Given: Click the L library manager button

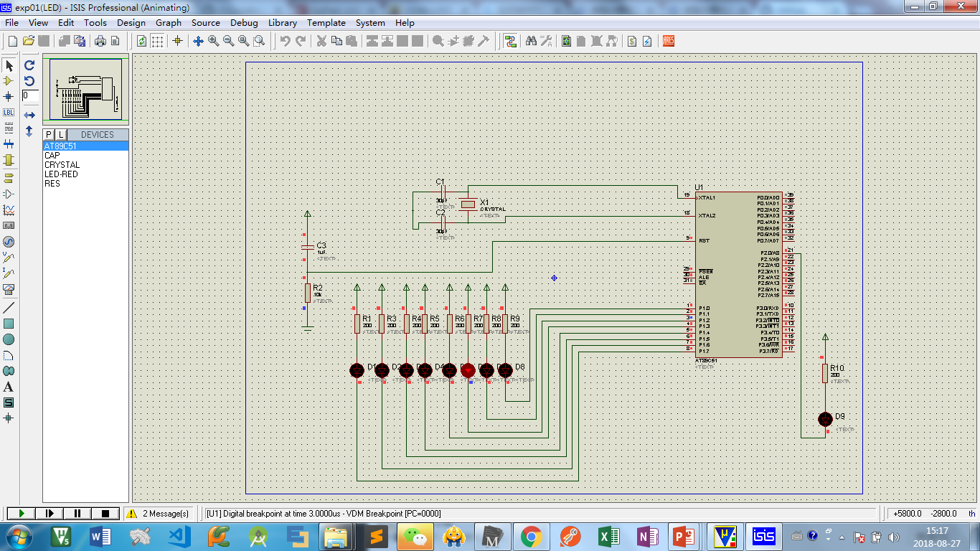Looking at the screenshot, I should point(61,135).
